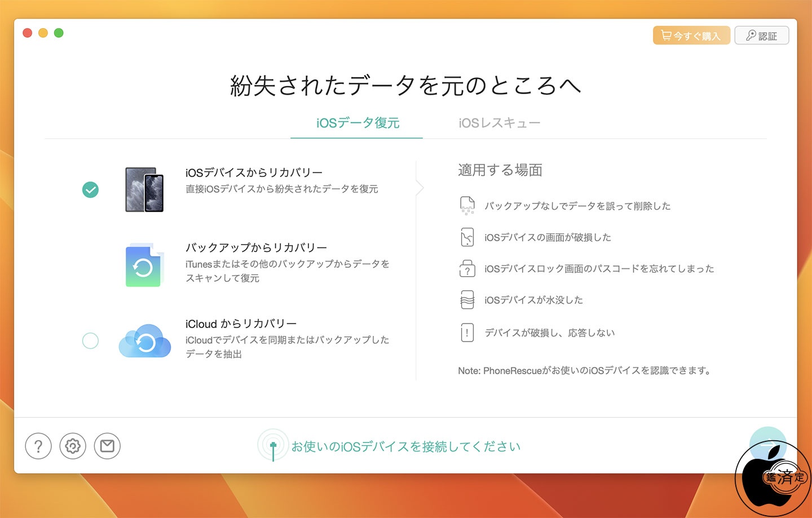Viewport: 812px width, 518px height.
Task: Click the iOSデバイスからリカバリー title
Action: pos(254,172)
